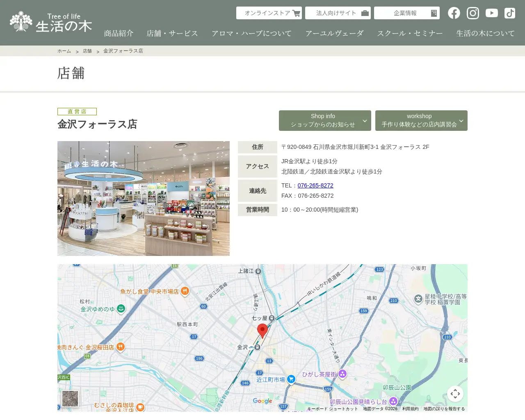The height and width of the screenshot is (420, 525).
Task: Open the Facebook page icon
Action: pos(454,13)
